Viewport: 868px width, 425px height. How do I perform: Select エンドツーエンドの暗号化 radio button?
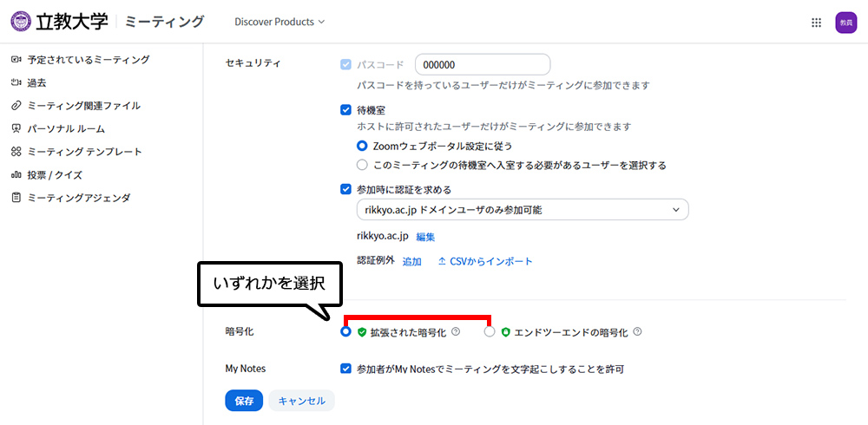point(490,332)
